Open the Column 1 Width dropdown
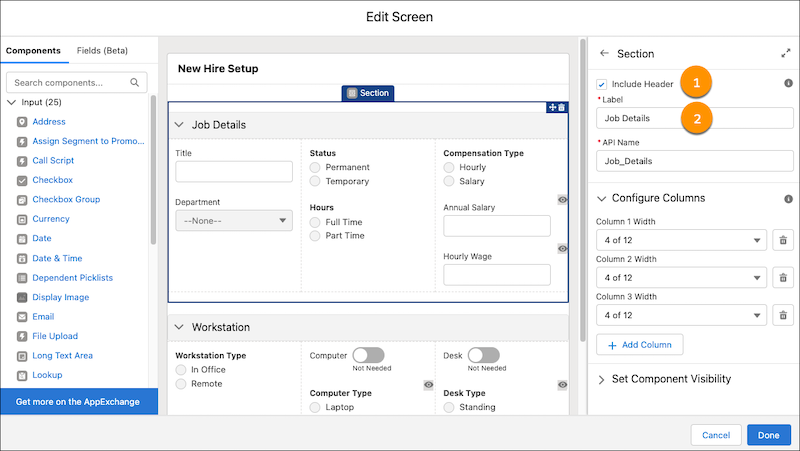The height and width of the screenshot is (451, 800). [x=681, y=240]
